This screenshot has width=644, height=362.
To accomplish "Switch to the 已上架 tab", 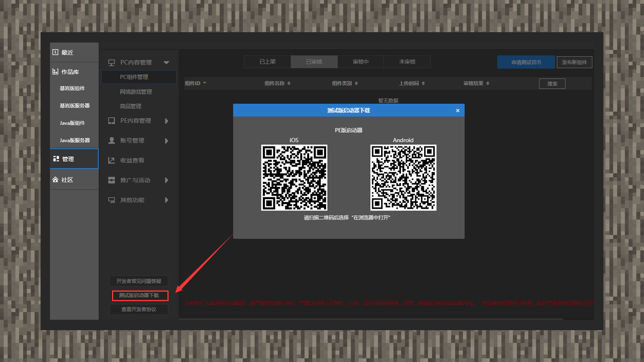I will 267,62.
